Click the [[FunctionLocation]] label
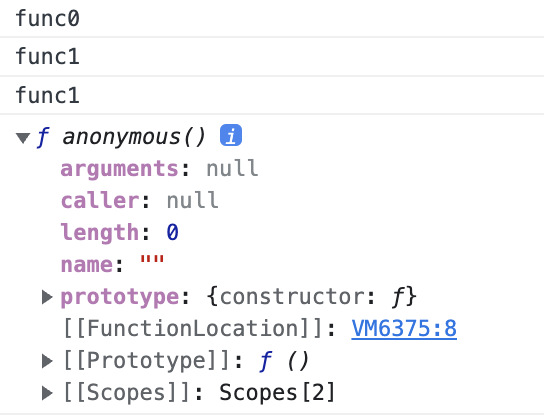The image size is (544, 418). [x=194, y=329]
